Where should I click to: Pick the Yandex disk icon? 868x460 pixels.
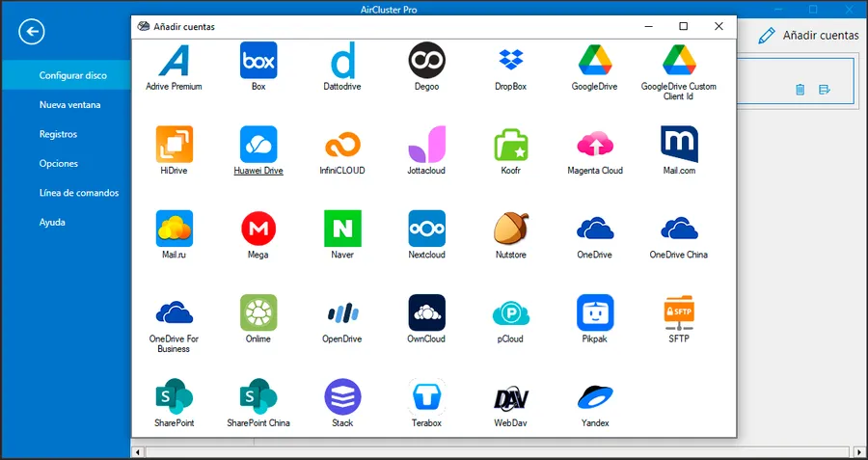pyautogui.click(x=595, y=397)
